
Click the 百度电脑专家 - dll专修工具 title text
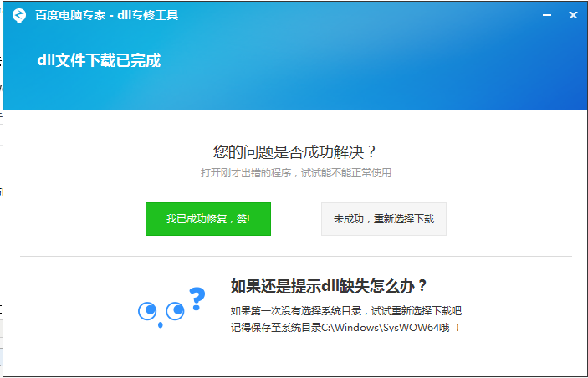106,15
